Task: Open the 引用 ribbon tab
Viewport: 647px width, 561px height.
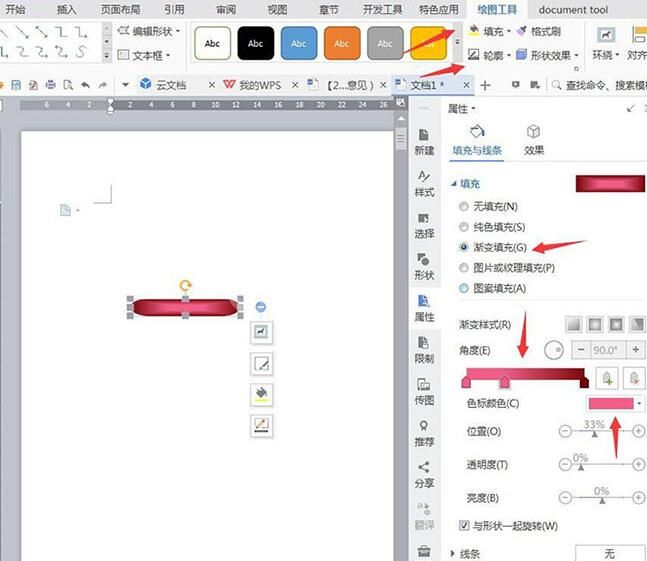Action: point(174,9)
